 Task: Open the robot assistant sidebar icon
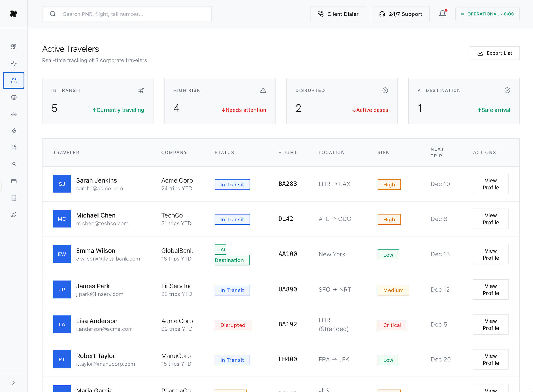(14, 114)
